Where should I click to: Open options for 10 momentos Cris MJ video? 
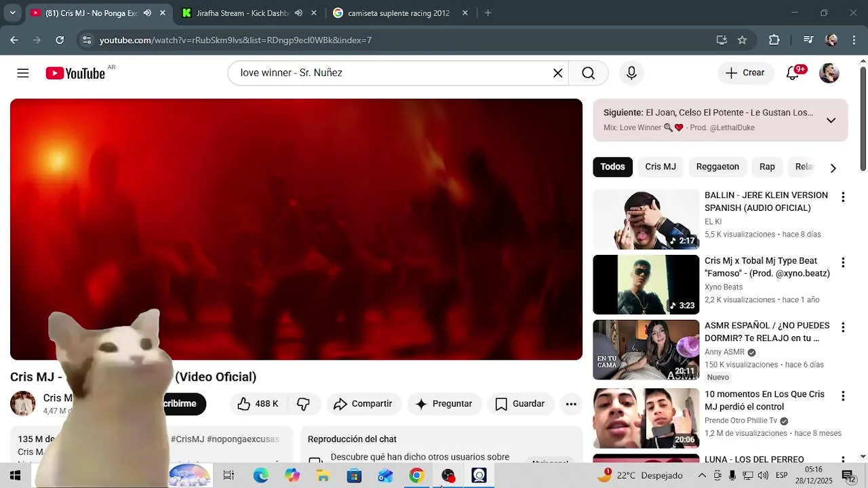pos(843,396)
